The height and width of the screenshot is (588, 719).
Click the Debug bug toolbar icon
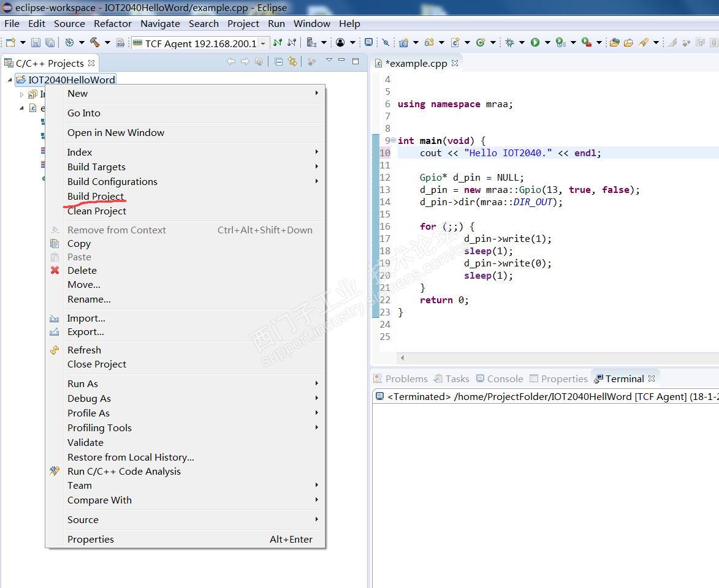click(509, 42)
